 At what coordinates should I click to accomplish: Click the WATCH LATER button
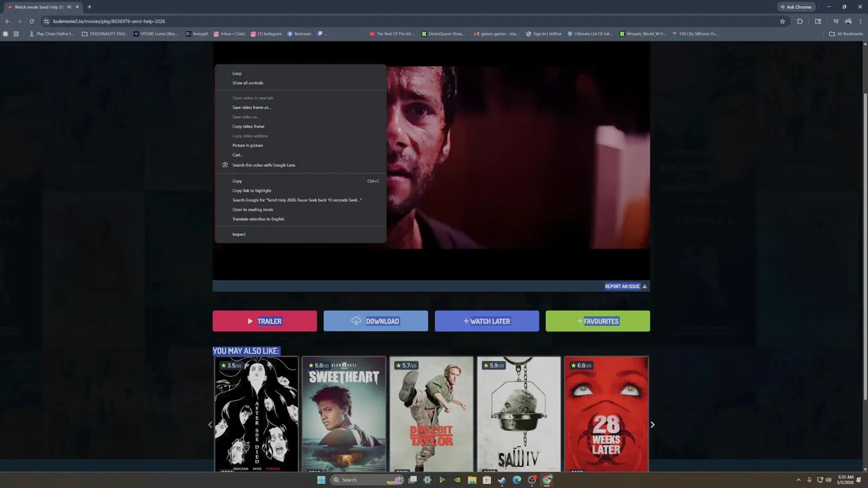point(487,321)
